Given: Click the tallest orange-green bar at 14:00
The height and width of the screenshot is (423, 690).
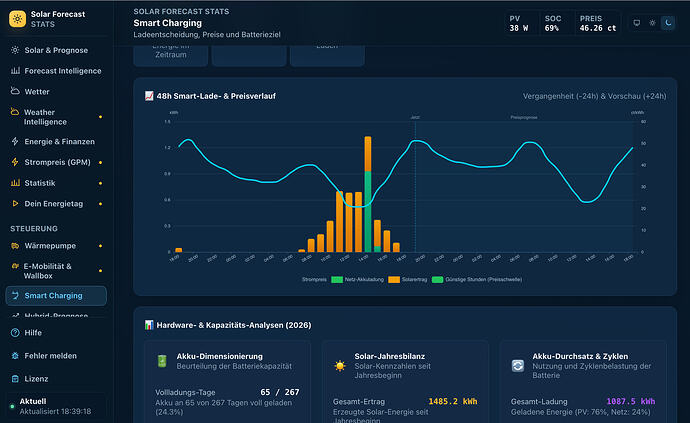Looking at the screenshot, I should 367,194.
